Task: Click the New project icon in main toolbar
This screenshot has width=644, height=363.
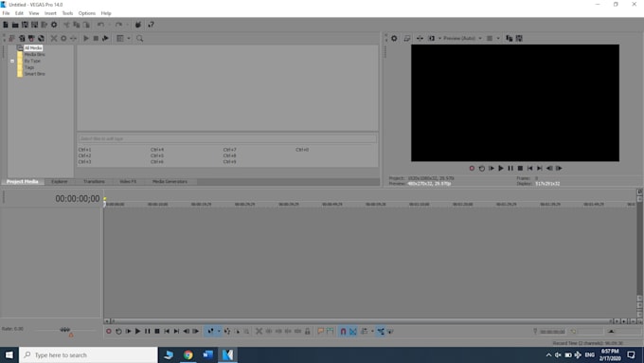Action: [x=6, y=25]
